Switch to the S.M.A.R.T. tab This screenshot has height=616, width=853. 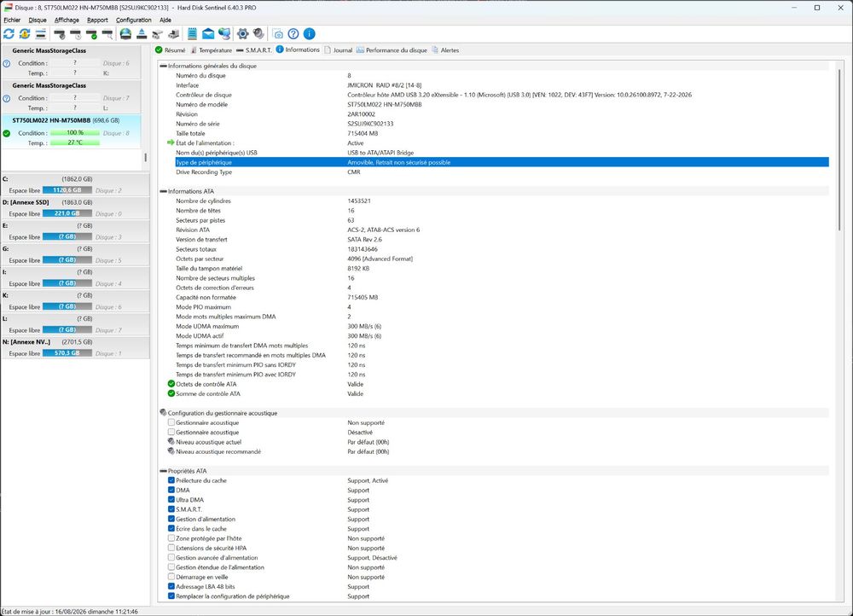(254, 50)
